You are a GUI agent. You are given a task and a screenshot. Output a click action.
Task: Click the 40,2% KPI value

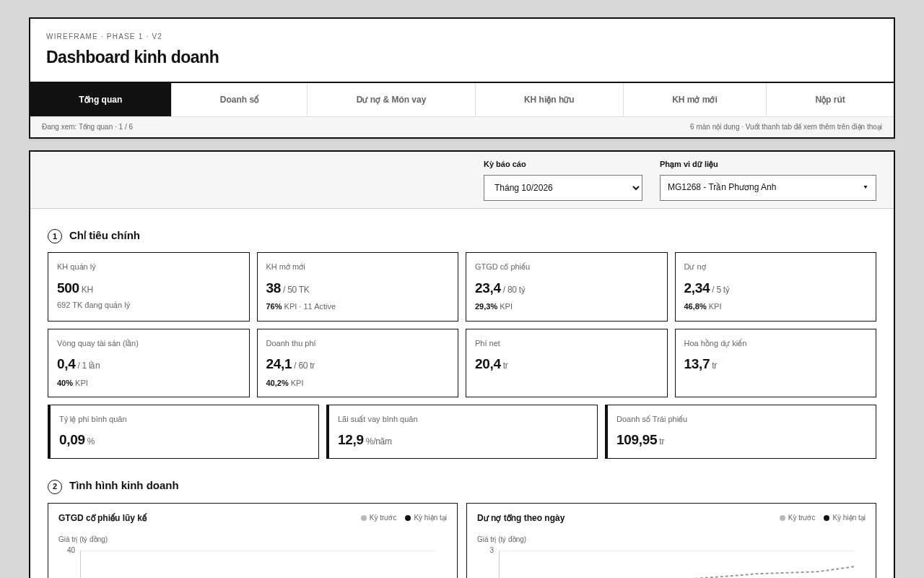[x=284, y=383]
